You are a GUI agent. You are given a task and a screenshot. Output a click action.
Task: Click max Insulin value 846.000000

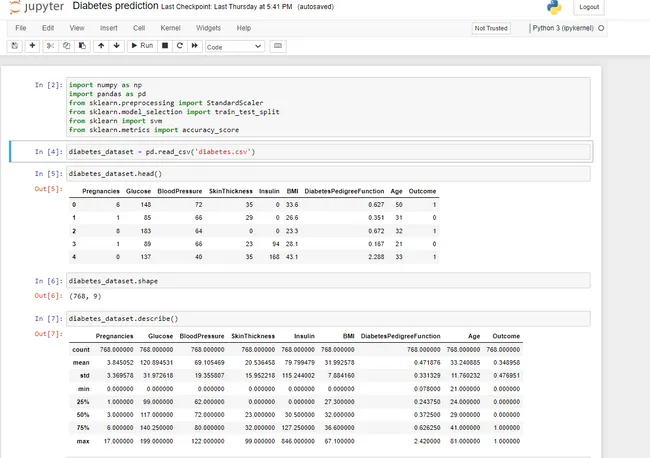[298, 441]
